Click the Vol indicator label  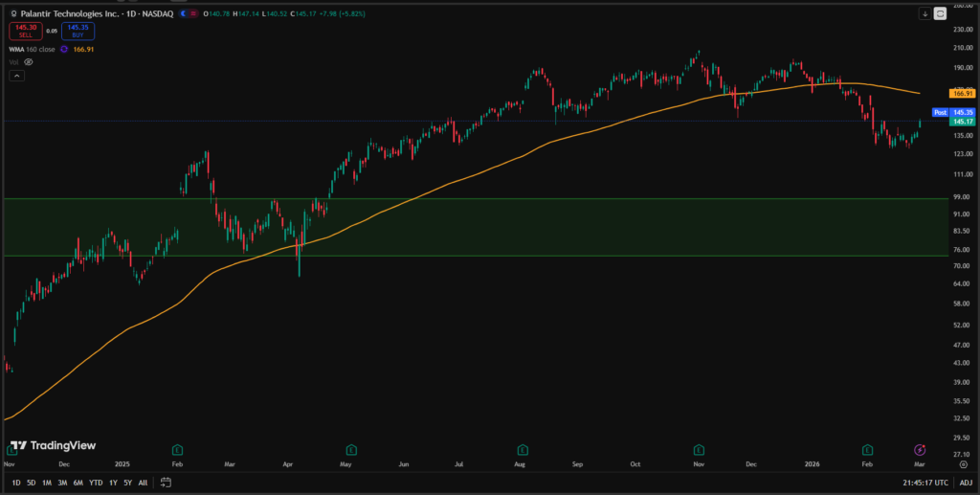(x=13, y=62)
